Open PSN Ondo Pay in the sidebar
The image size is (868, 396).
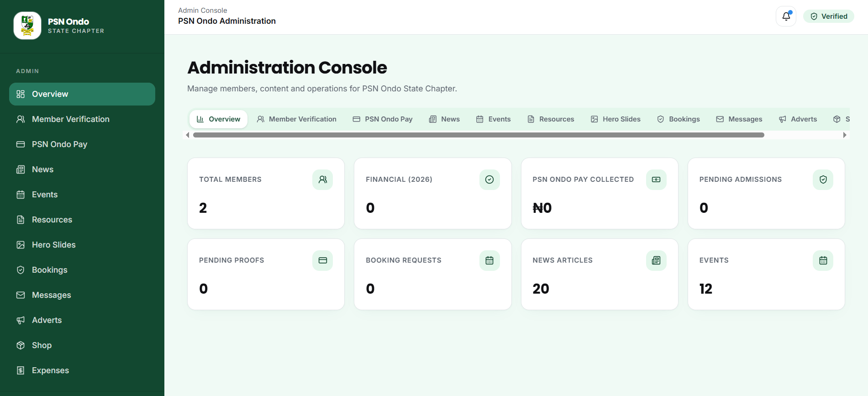click(x=82, y=144)
